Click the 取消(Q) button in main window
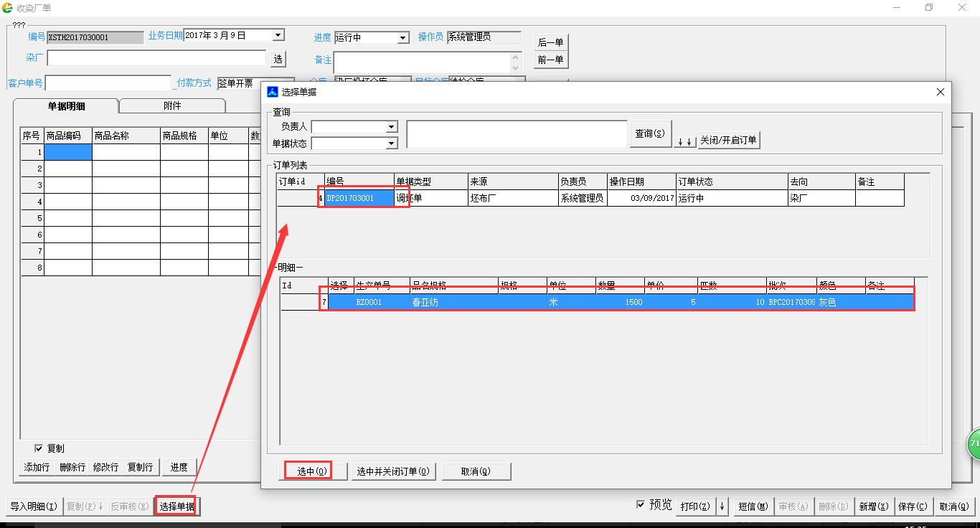 click(954, 506)
